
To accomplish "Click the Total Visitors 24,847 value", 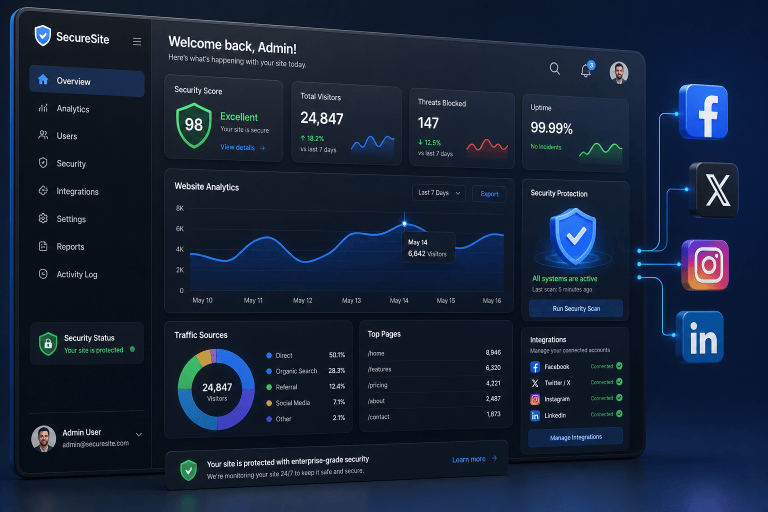I will (322, 118).
